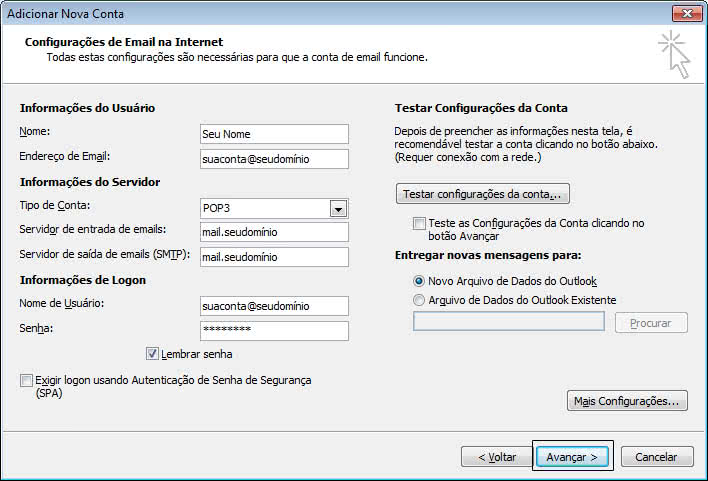Click the Procurar browse button
This screenshot has width=708, height=481.
pyautogui.click(x=651, y=323)
